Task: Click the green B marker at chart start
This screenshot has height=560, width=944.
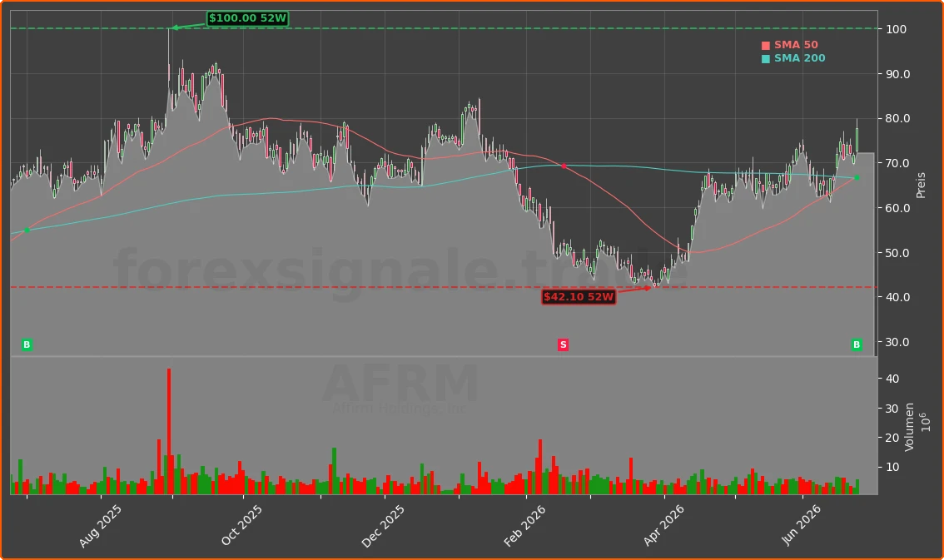Action: [x=27, y=344]
